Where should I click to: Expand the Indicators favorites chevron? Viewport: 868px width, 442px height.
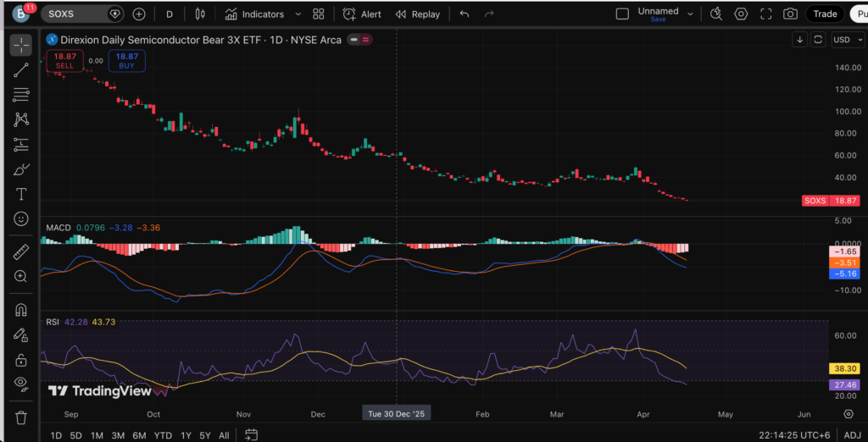294,14
